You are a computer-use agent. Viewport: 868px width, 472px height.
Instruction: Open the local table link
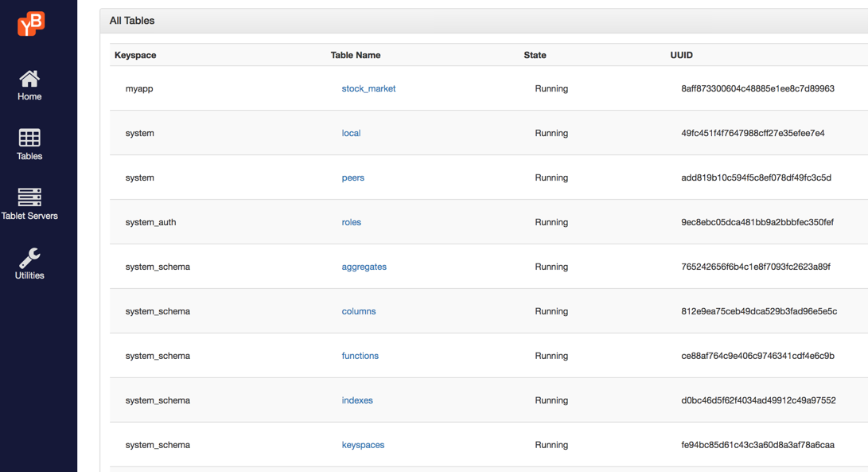point(351,134)
